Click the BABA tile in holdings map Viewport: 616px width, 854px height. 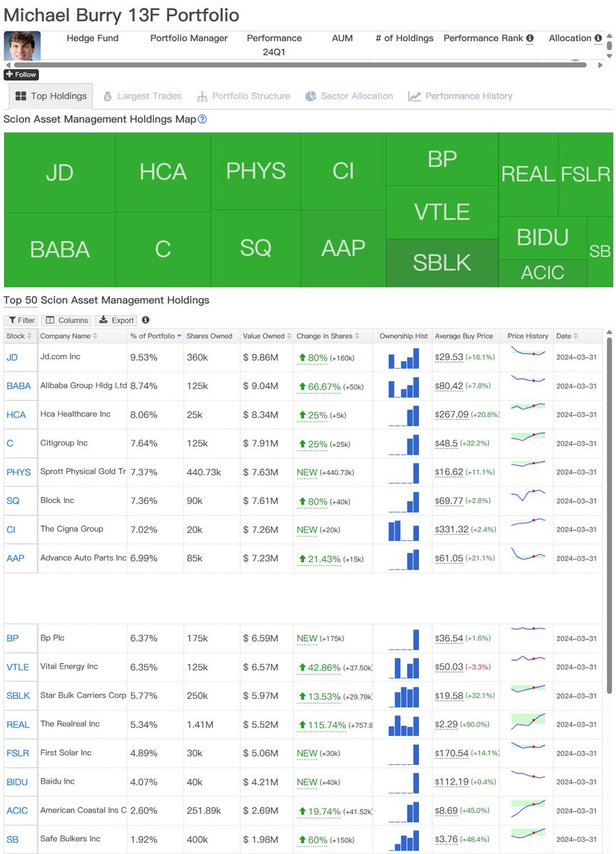point(60,250)
